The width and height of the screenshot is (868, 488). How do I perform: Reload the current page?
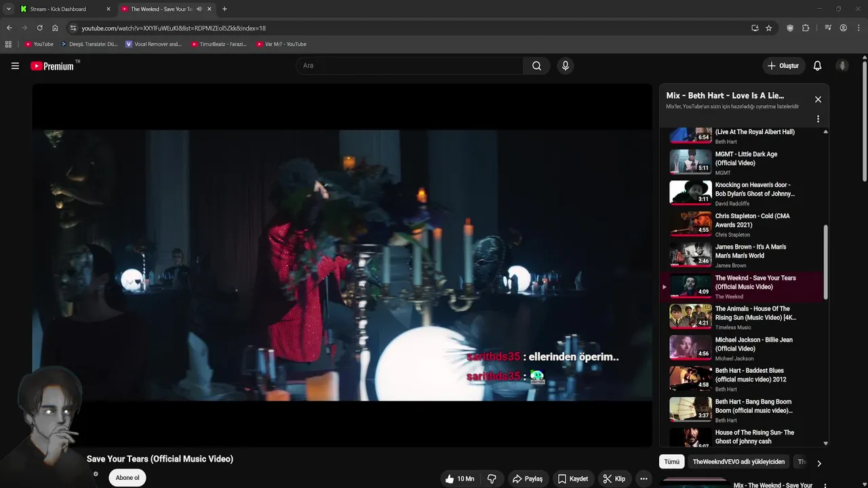click(x=39, y=28)
